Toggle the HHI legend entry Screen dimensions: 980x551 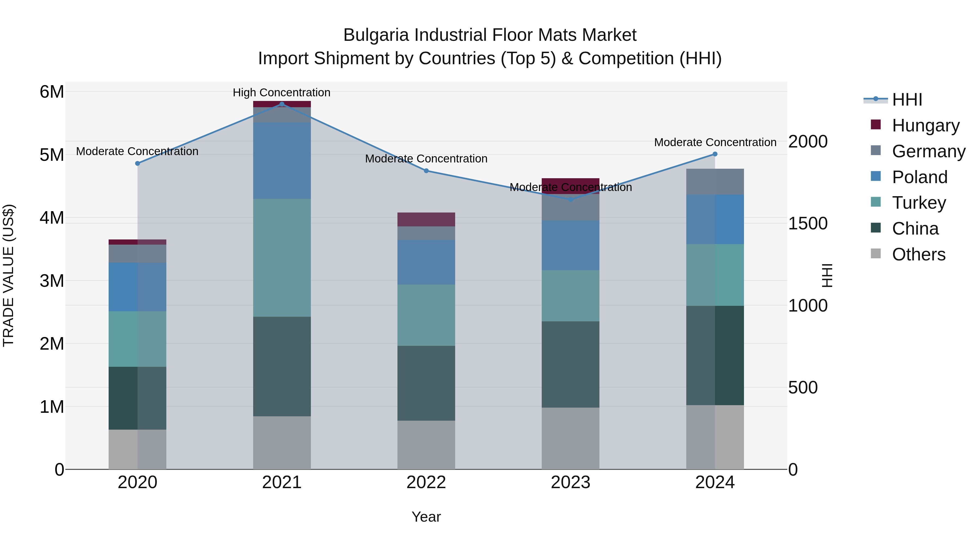[893, 100]
